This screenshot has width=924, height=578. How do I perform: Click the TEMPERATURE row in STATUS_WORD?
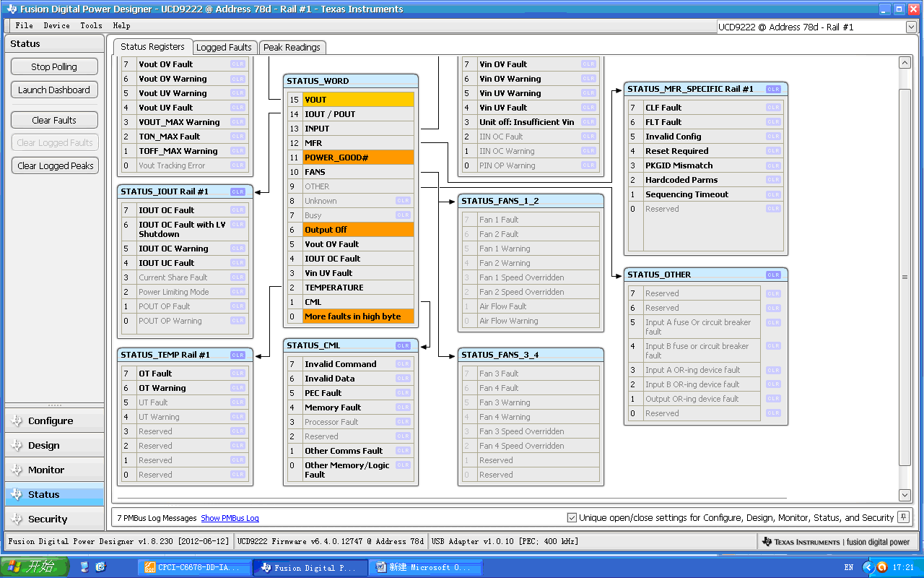pos(351,288)
